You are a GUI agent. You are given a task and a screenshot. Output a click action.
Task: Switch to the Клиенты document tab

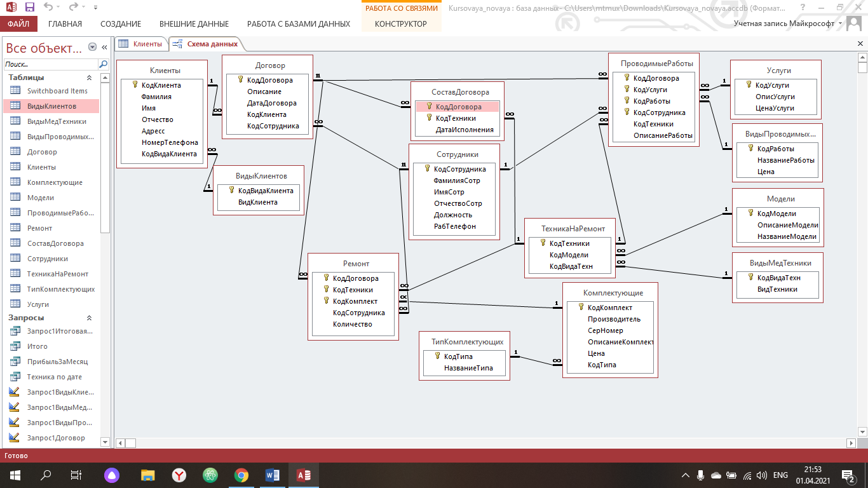click(141, 44)
